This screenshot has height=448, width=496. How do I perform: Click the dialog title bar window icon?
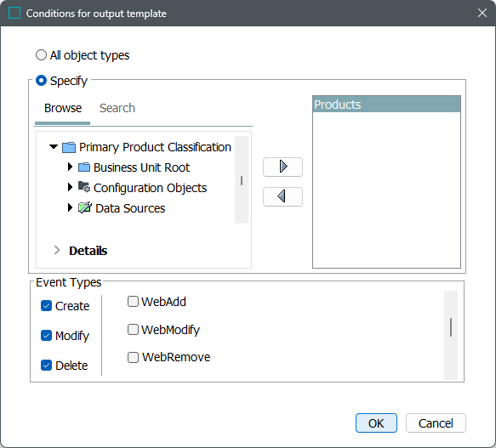pyautogui.click(x=14, y=14)
